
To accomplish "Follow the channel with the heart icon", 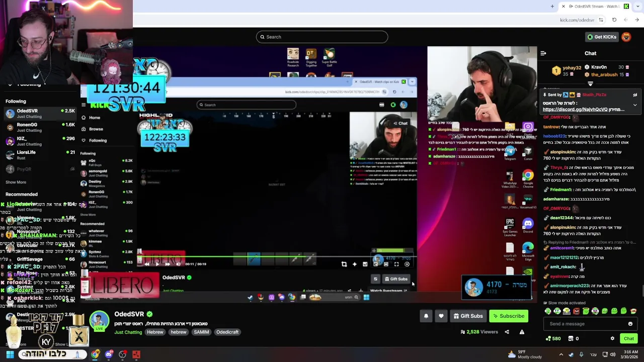I will [x=441, y=316].
